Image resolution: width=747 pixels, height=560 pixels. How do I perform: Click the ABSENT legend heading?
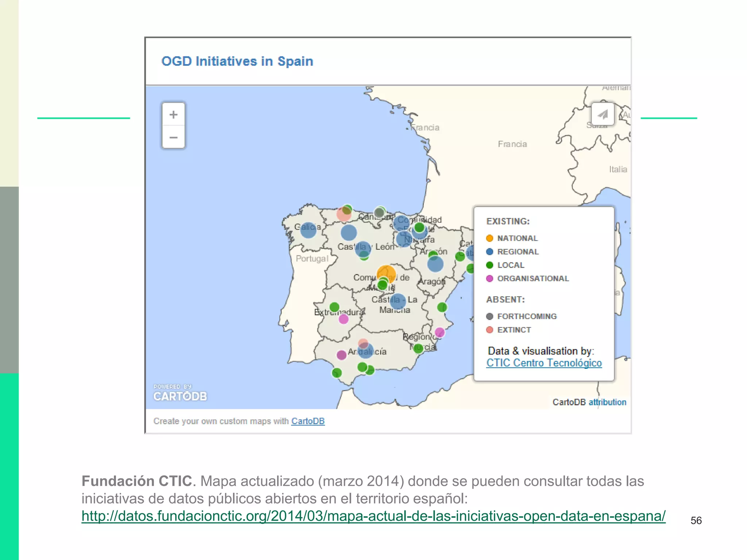pyautogui.click(x=505, y=299)
